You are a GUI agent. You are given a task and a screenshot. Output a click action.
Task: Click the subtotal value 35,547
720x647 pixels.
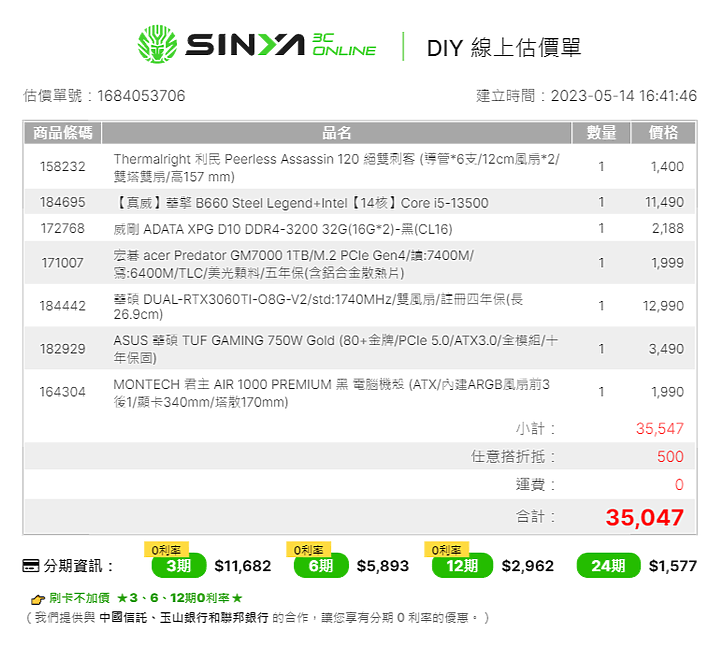coord(659,428)
